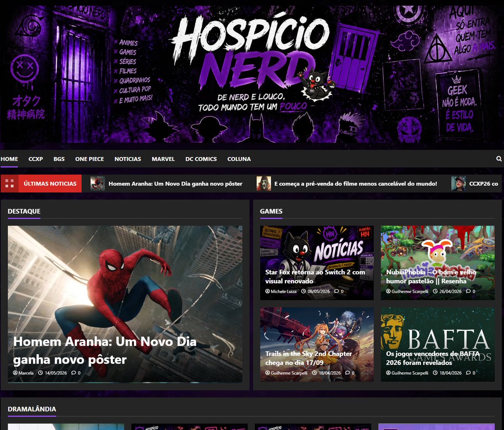Go to the CCXP menu section

pos(36,159)
